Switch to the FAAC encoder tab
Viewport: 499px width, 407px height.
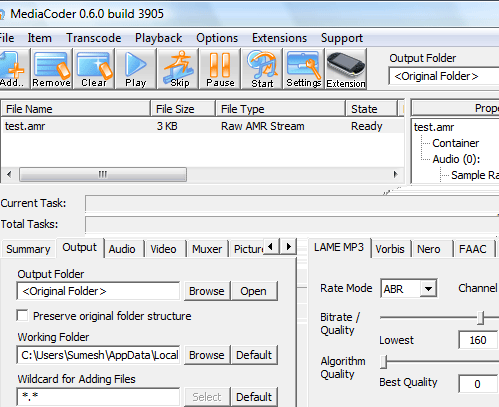click(473, 249)
